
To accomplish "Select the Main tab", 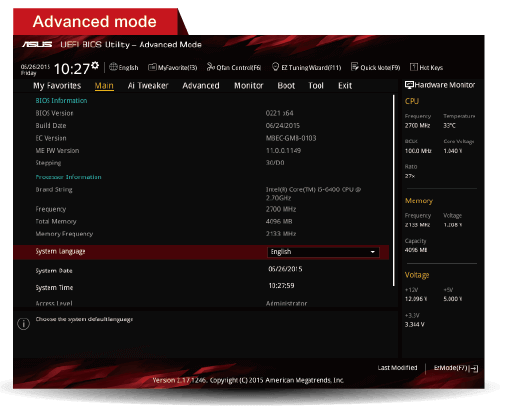I will point(104,86).
